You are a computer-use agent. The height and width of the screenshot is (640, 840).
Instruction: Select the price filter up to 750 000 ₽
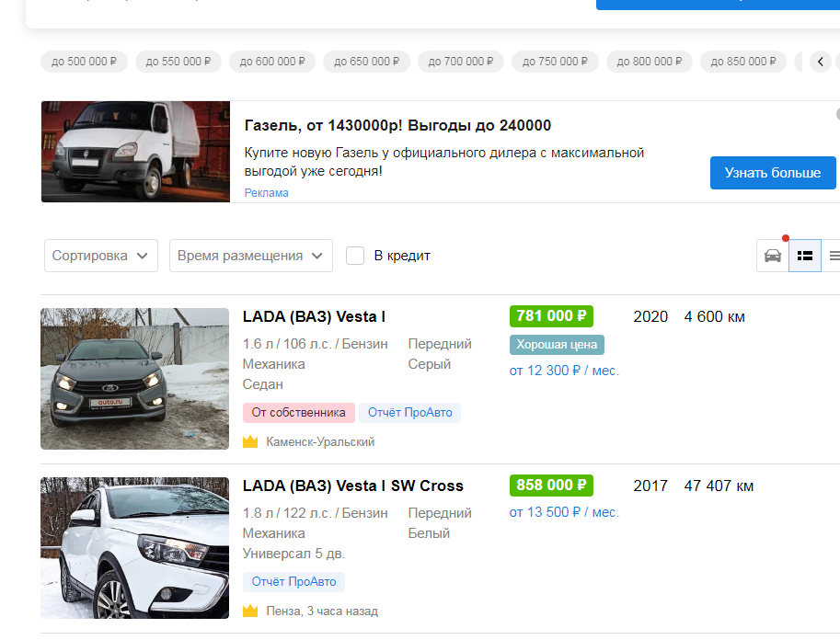555,62
